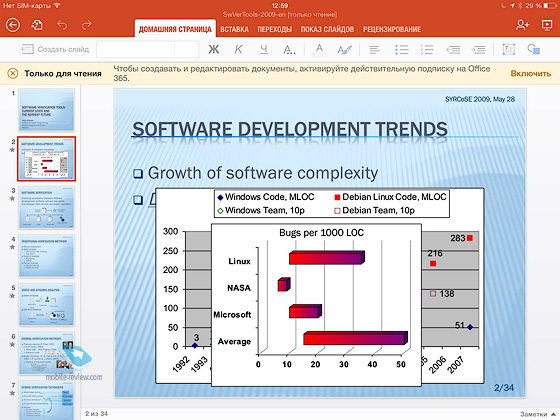Select slide 2 thumbnail
This screenshot has height=420, width=560.
(x=46, y=159)
